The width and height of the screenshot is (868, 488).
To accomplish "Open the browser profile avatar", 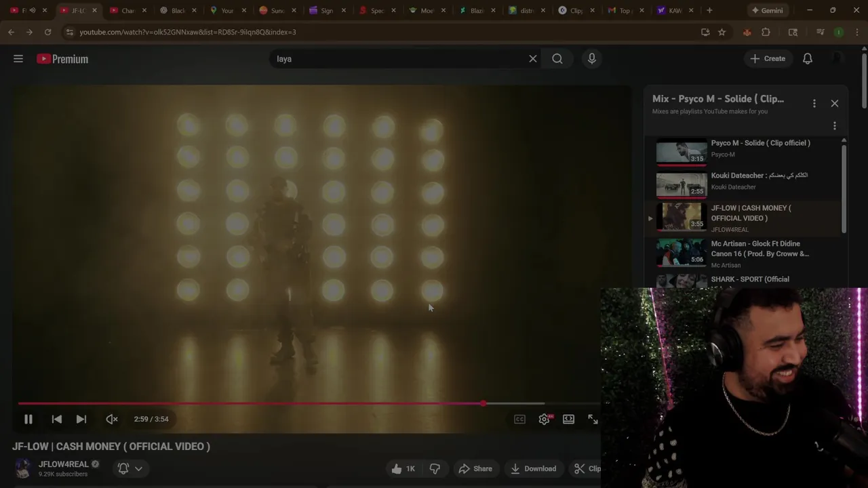I will (839, 32).
